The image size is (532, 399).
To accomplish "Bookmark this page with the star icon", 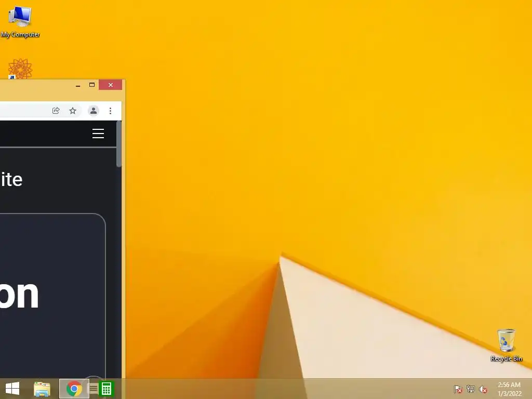I will (x=73, y=111).
